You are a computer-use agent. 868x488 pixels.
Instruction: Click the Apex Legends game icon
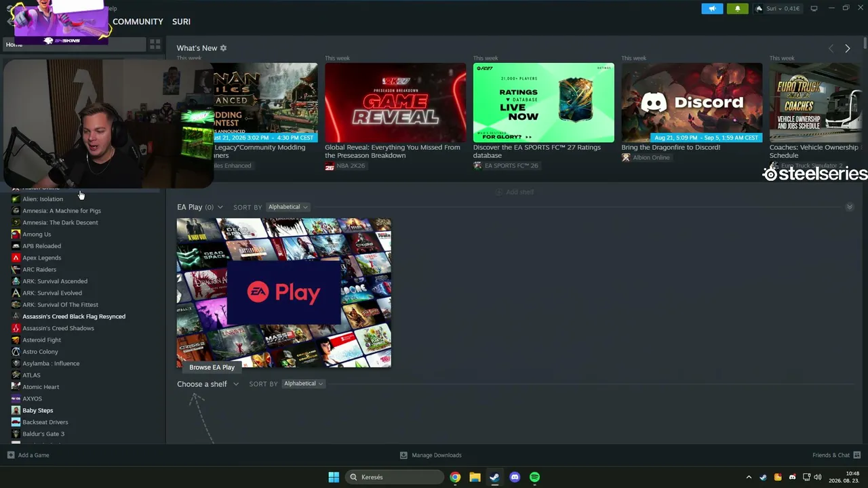tap(16, 258)
